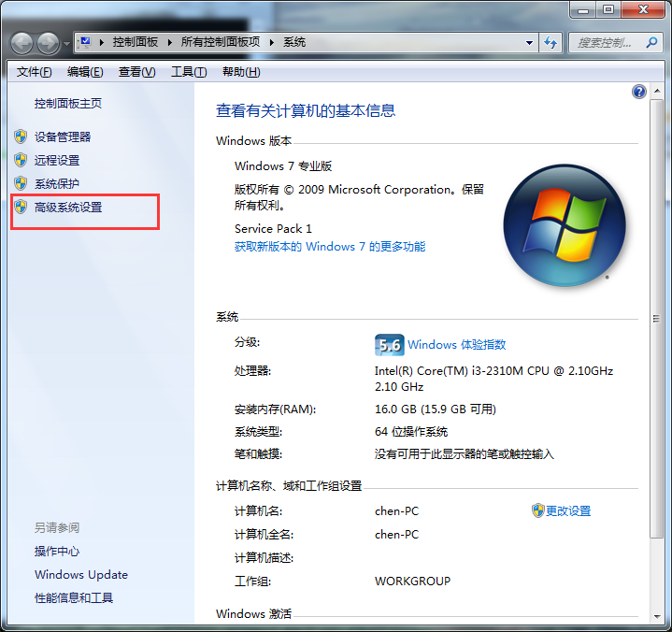Open 设备管理器 link
The width and height of the screenshot is (672, 632).
63,136
